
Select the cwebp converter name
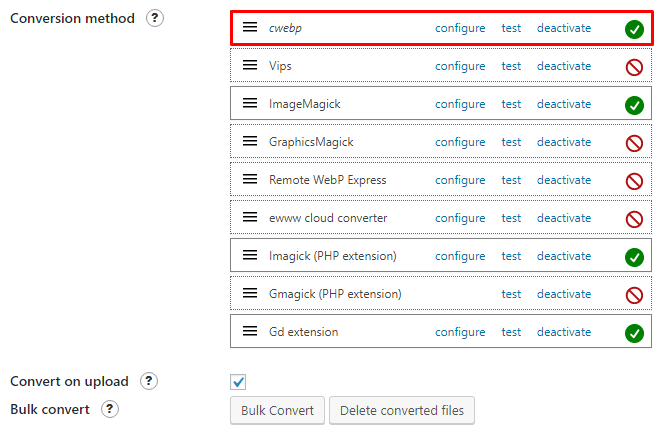(285, 29)
